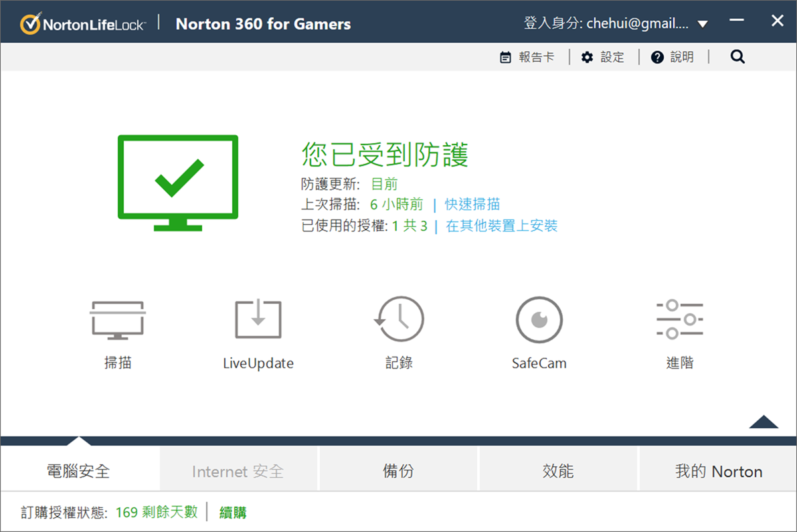
Task: Open the 我的 Norton tab
Action: (718, 471)
